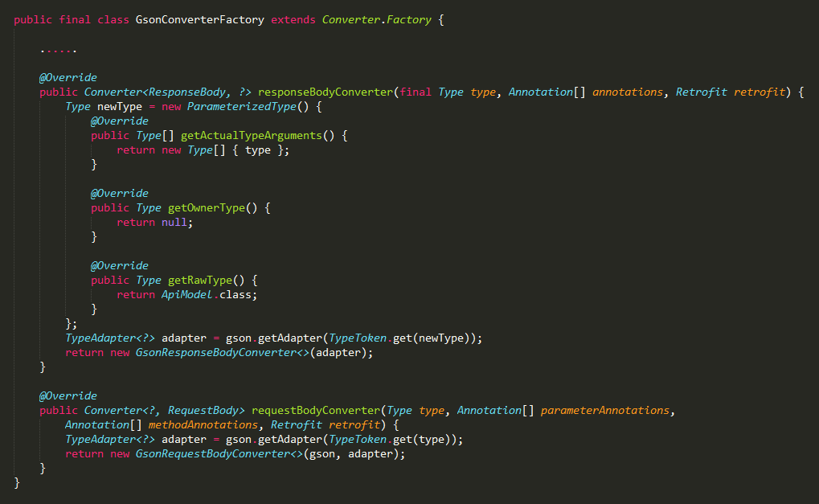Image resolution: width=819 pixels, height=504 pixels.
Task: Click the 'class' keyword in the class declaration
Action: [113, 20]
